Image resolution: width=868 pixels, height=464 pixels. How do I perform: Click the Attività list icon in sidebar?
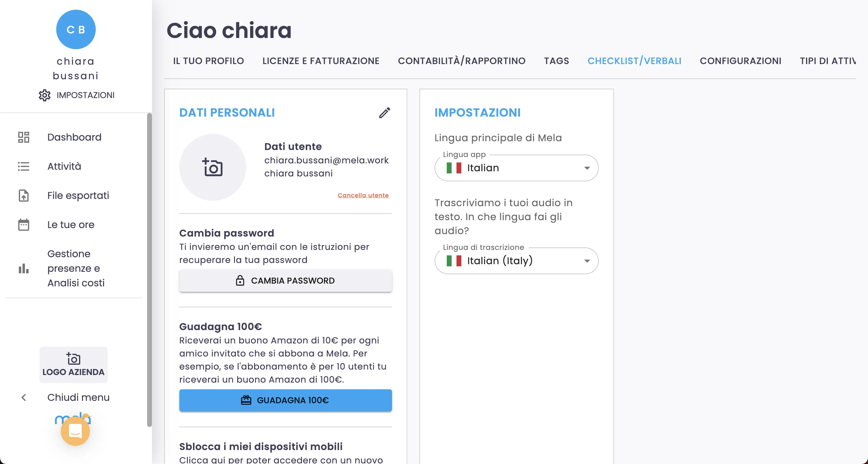pos(24,166)
